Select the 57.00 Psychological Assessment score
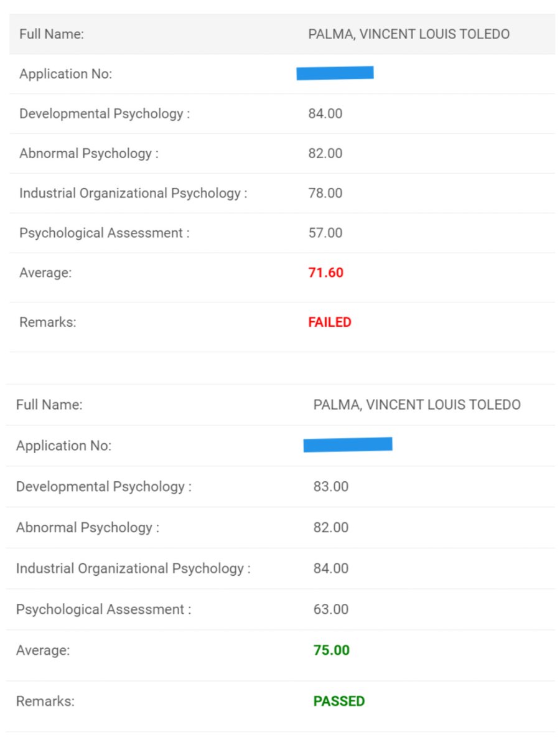The height and width of the screenshot is (747, 560). [x=325, y=233]
